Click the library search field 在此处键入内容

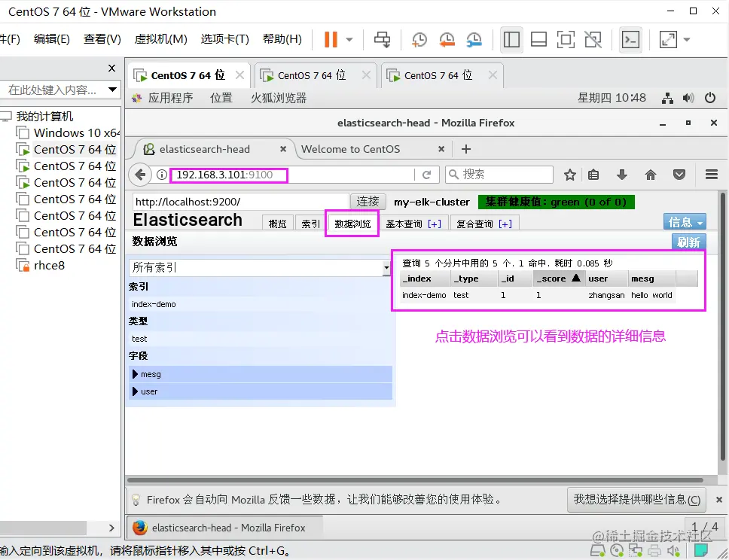[55, 90]
